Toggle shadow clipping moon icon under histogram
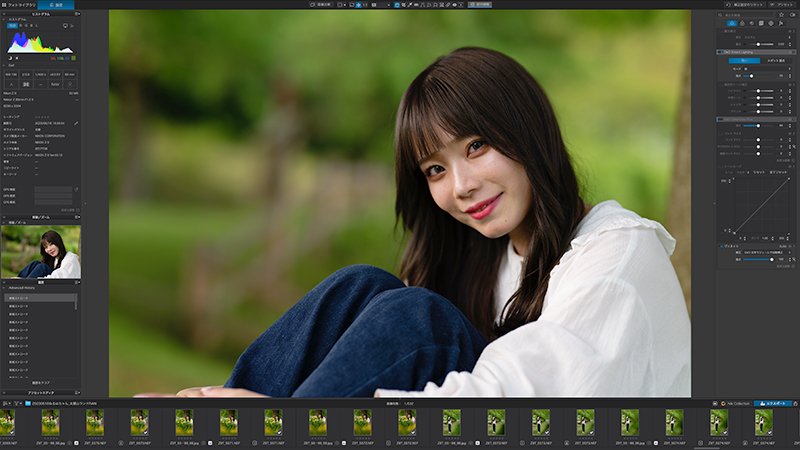This screenshot has width=800, height=450. [x=10, y=58]
